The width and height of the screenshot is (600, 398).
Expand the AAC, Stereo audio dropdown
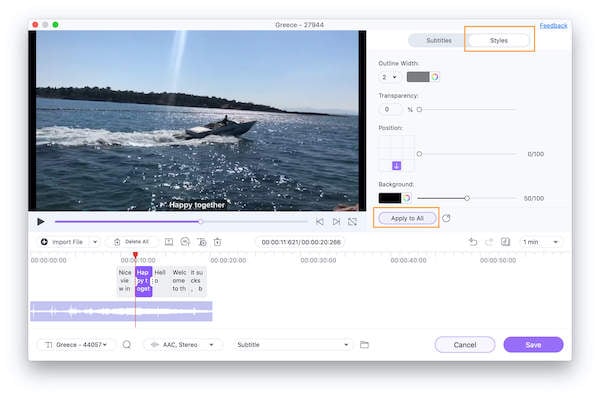tap(182, 345)
